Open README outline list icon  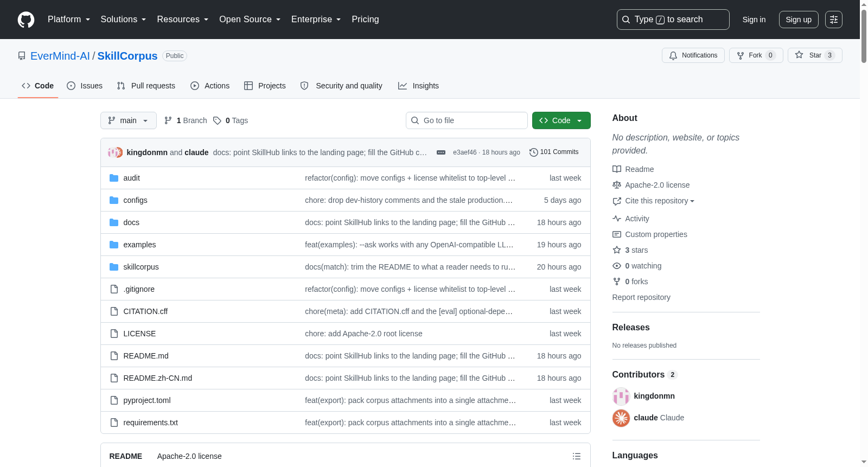(x=577, y=456)
